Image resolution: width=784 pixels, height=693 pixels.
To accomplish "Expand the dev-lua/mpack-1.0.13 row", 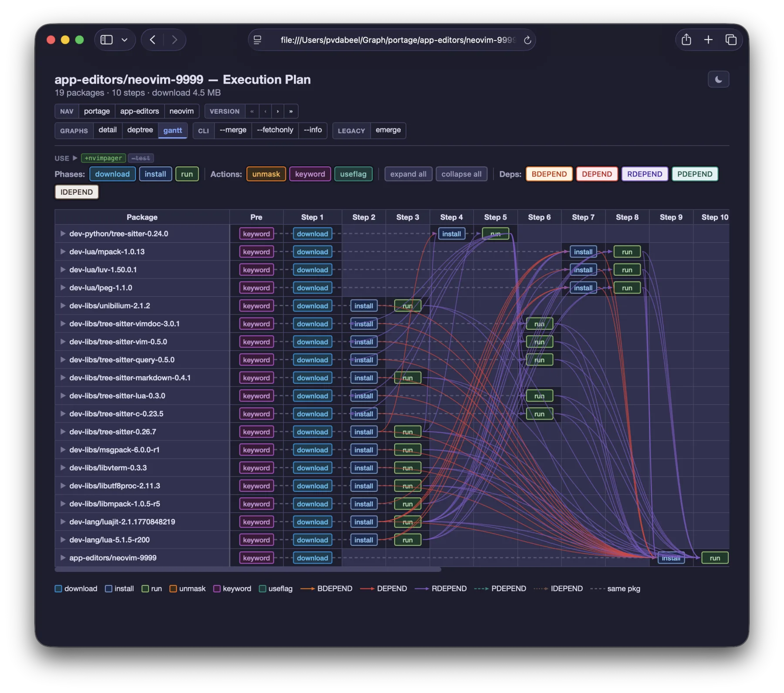I will tap(63, 252).
